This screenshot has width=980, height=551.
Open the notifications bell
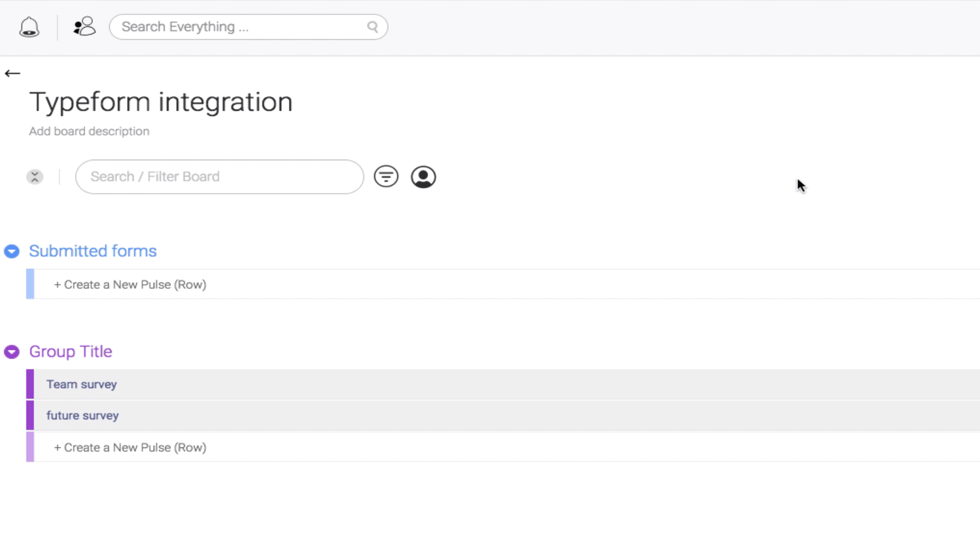point(29,27)
